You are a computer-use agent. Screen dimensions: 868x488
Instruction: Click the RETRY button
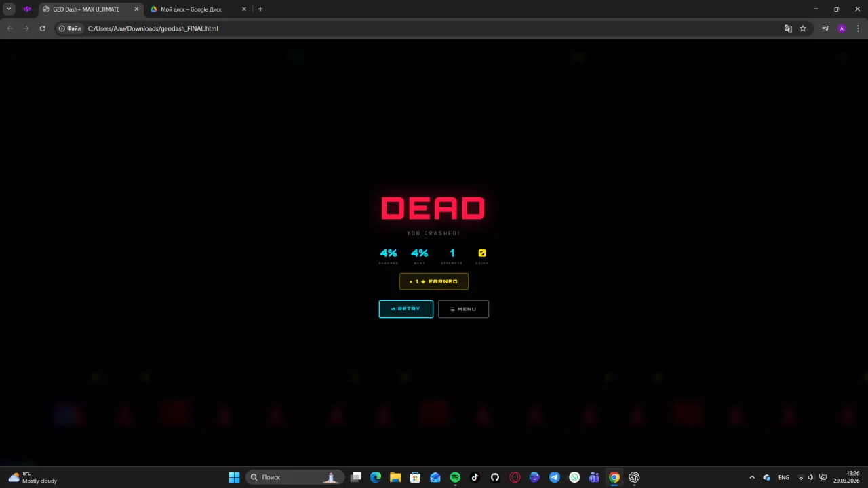pos(406,309)
